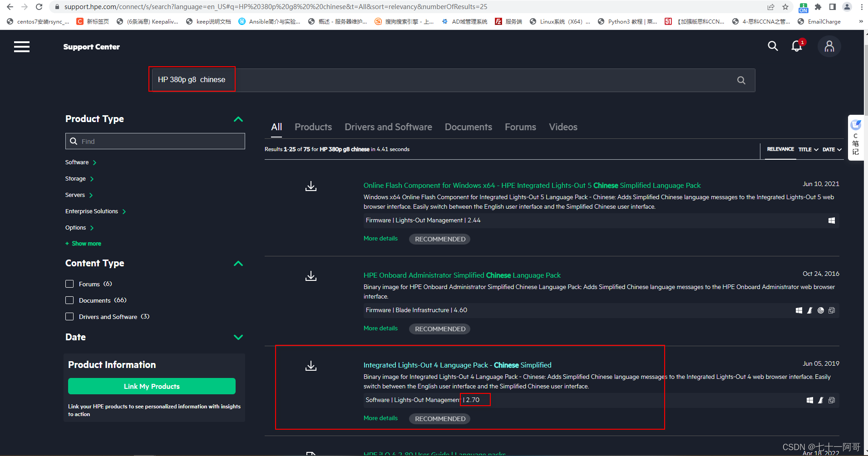The width and height of the screenshot is (868, 456).
Task: Open the user account profile icon
Action: (829, 46)
